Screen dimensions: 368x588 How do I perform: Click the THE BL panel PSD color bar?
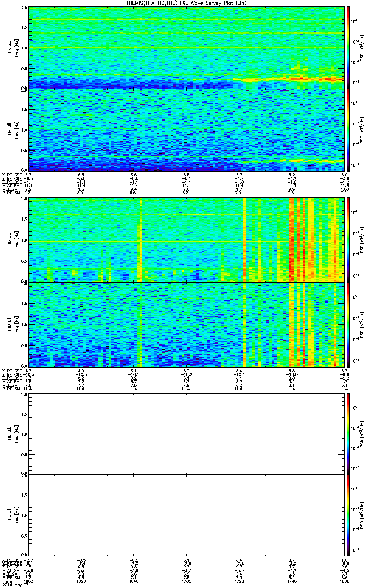[348, 433]
